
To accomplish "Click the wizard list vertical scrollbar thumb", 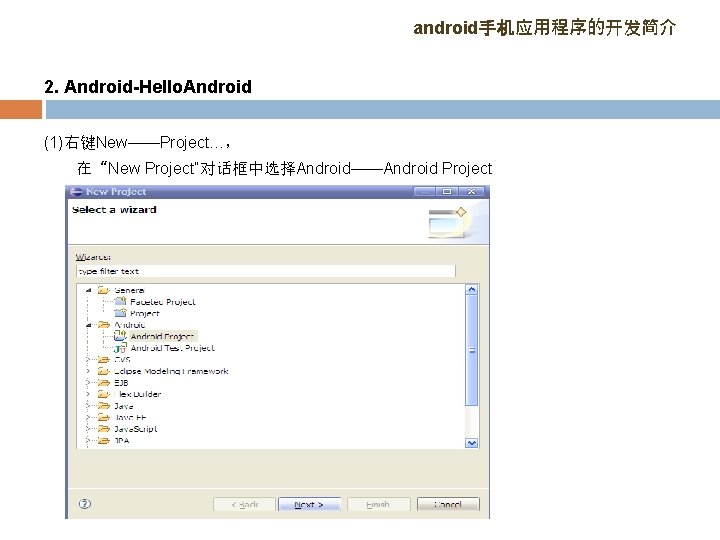I will click(472, 350).
